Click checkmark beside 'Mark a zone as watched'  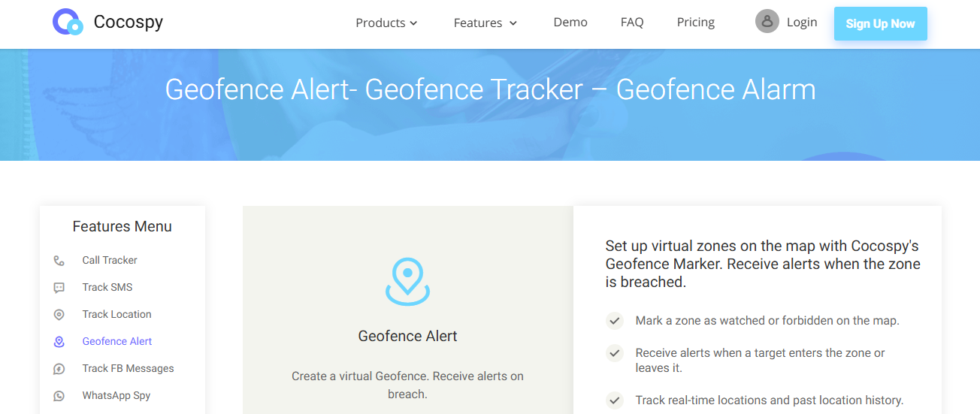tap(615, 321)
